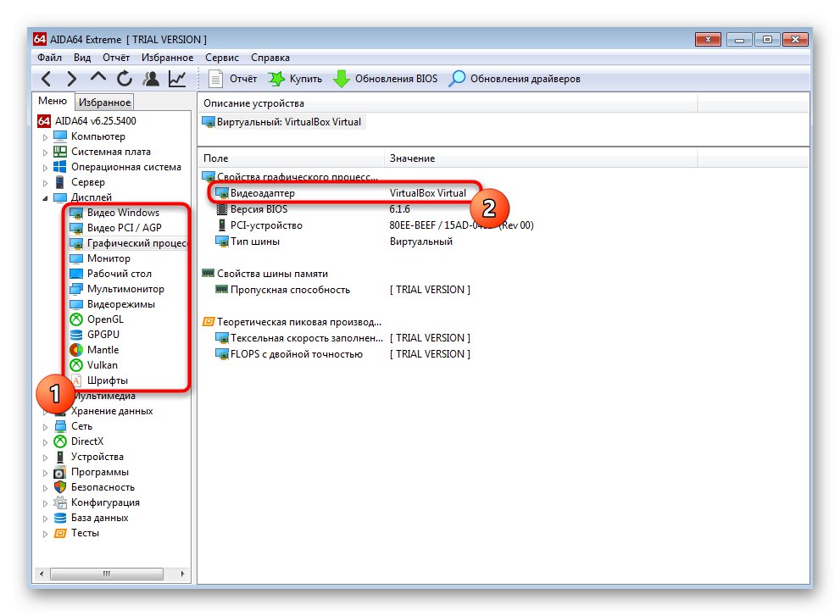Click the sidebar scrollbar right arrow
The height and width of the screenshot is (616, 840).
[x=183, y=574]
